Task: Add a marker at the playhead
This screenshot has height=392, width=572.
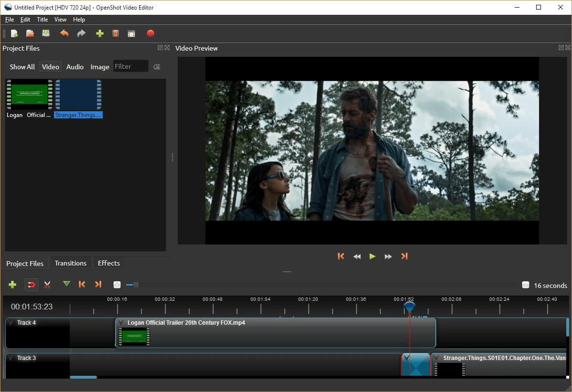Action: coord(66,285)
